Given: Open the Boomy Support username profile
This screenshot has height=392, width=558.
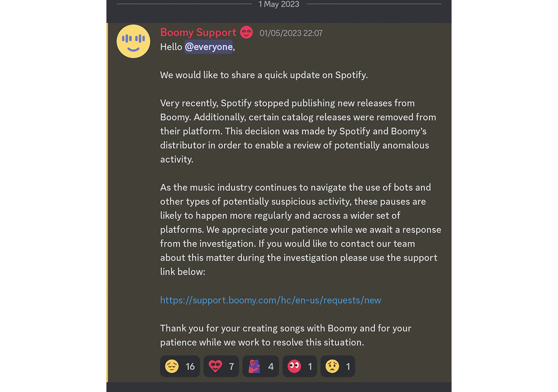Looking at the screenshot, I should [x=198, y=33].
